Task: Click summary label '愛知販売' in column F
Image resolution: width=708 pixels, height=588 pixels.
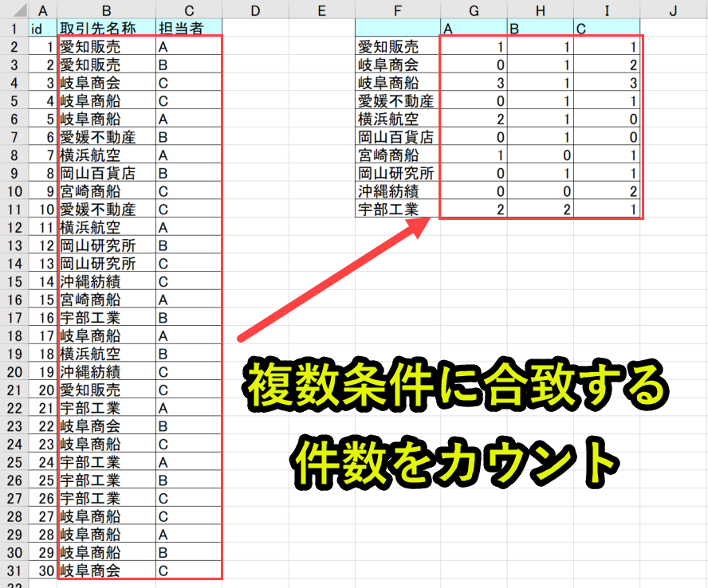Action: (x=398, y=46)
